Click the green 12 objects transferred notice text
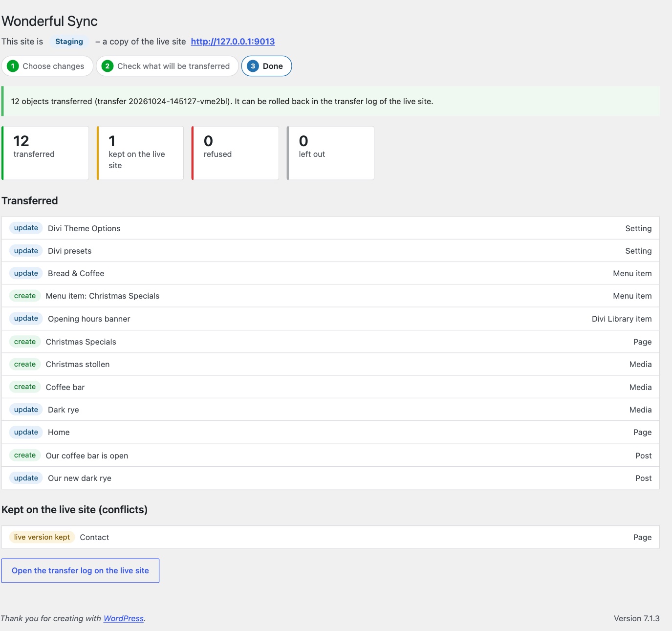 point(222,101)
